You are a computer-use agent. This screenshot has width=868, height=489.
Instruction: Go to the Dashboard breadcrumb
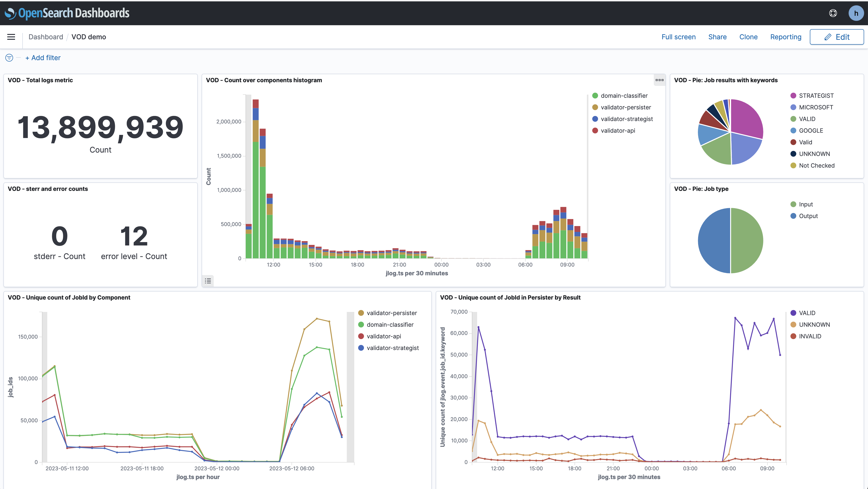click(x=46, y=37)
